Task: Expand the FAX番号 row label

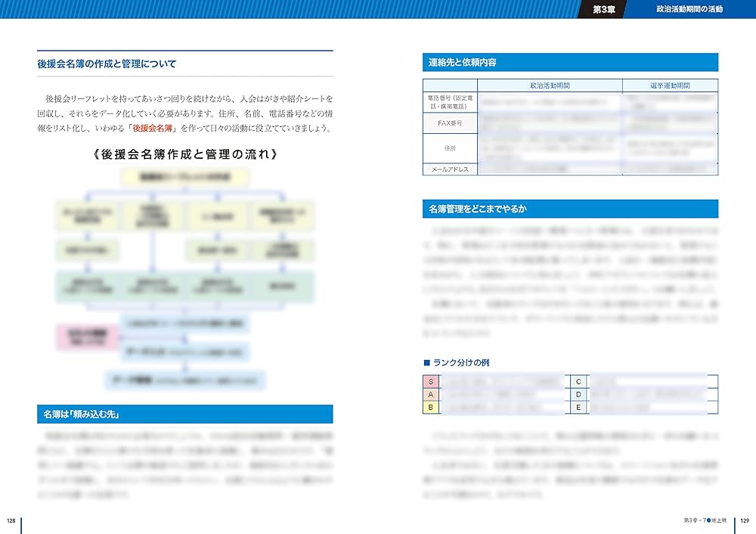Action: click(x=449, y=123)
